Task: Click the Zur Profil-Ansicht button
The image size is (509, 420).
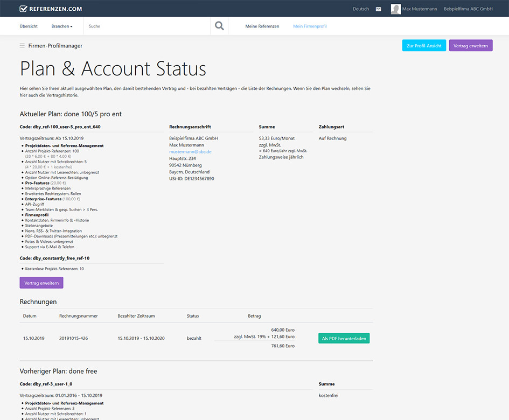Action: [x=424, y=46]
